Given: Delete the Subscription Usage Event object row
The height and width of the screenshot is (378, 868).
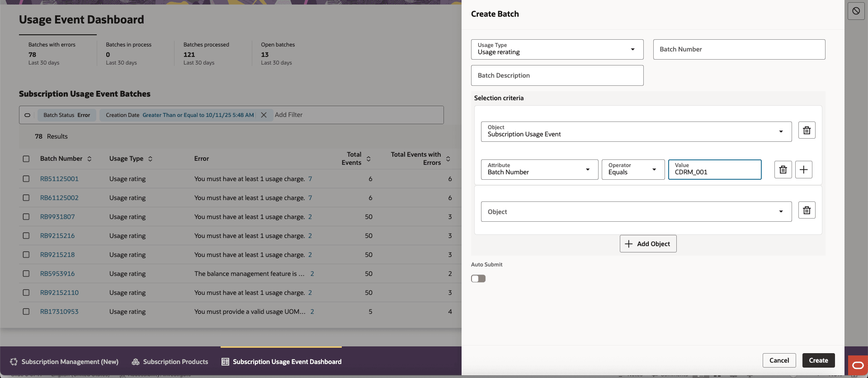Looking at the screenshot, I should tap(807, 131).
